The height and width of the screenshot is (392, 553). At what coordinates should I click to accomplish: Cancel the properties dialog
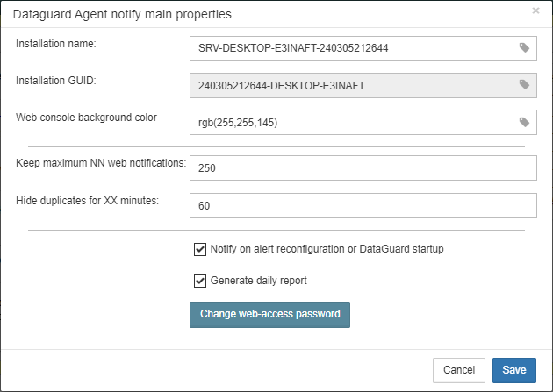pyautogui.click(x=459, y=370)
